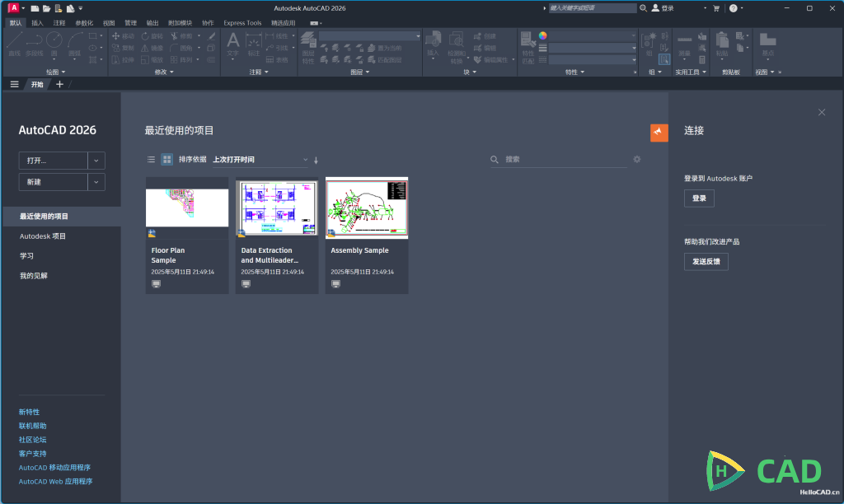Switch recent files to list view
This screenshot has width=844, height=504.
pyautogui.click(x=151, y=160)
